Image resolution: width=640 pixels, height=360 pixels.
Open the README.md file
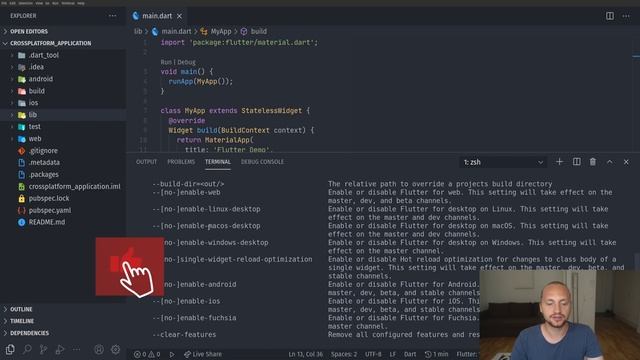63,222
